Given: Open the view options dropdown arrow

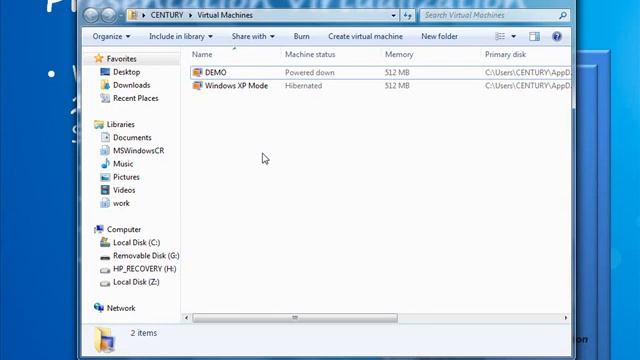Looking at the screenshot, I should [x=513, y=36].
